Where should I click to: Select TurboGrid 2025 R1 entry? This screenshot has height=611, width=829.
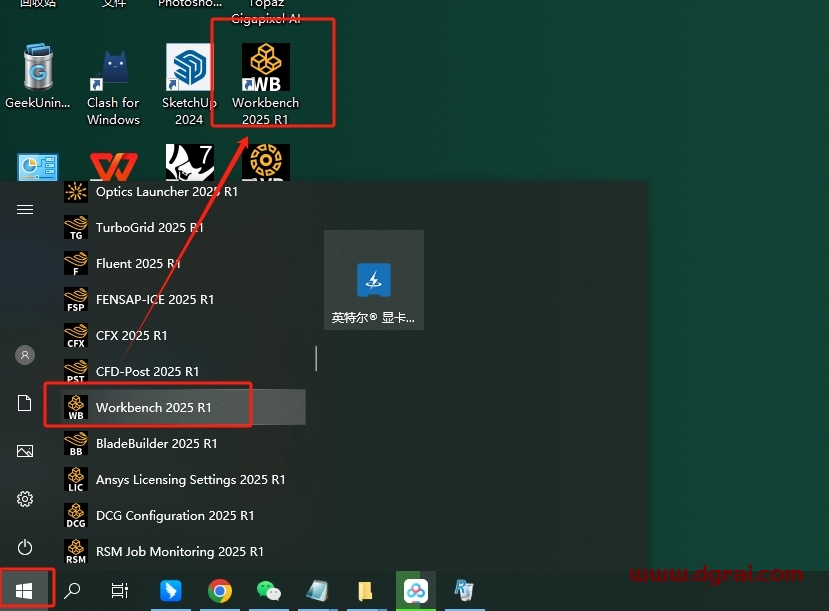[184, 227]
